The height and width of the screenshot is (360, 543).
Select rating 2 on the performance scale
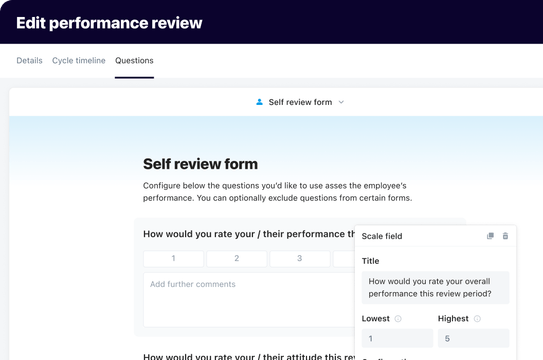237,259
